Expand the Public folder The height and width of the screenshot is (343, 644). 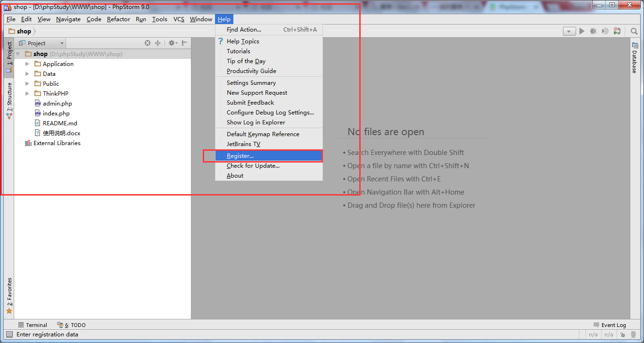pyautogui.click(x=27, y=83)
